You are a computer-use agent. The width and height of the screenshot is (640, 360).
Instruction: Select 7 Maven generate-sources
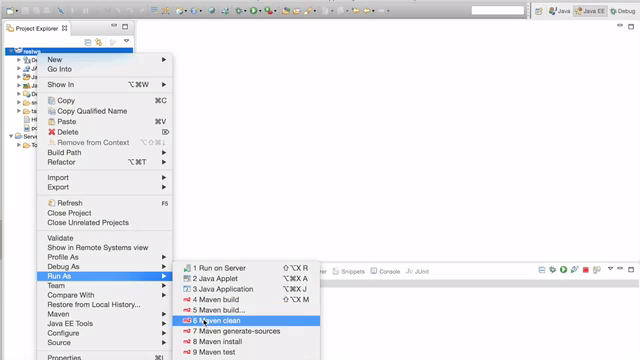pyautogui.click(x=246, y=331)
